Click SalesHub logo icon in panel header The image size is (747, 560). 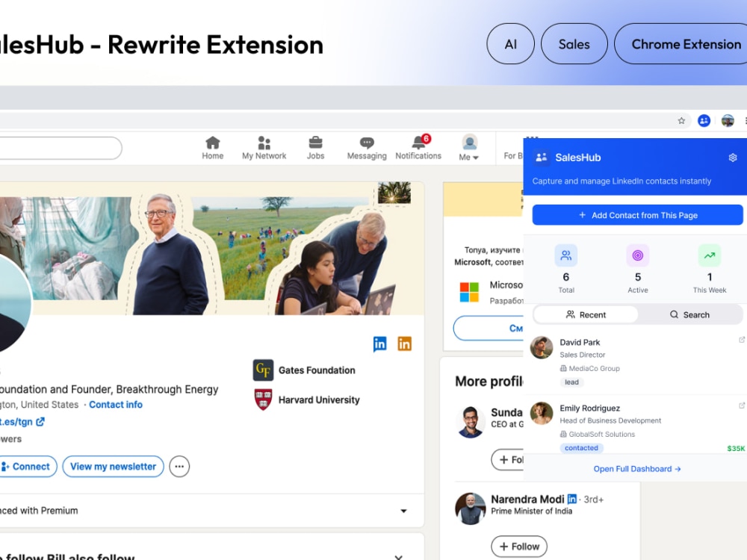coord(541,158)
